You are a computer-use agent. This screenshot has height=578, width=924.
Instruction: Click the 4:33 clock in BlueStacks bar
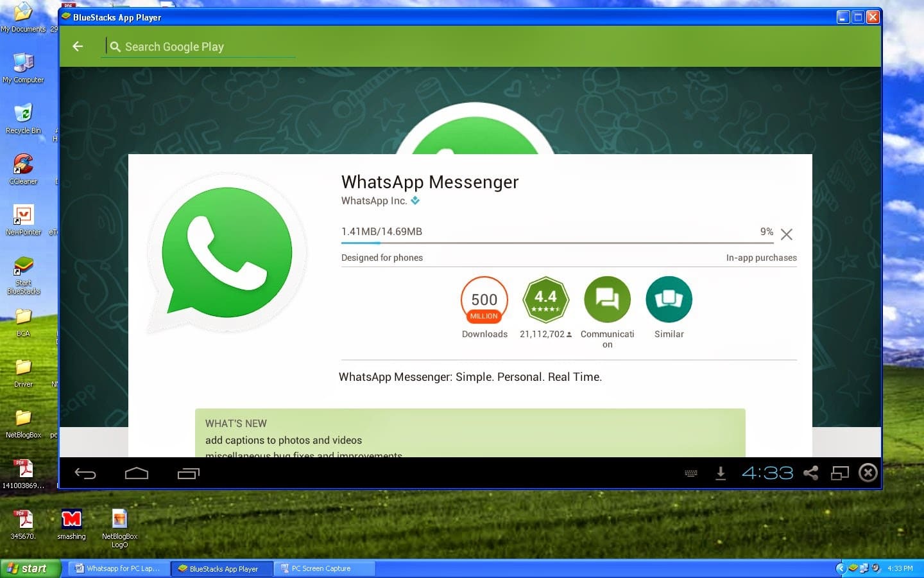click(767, 473)
